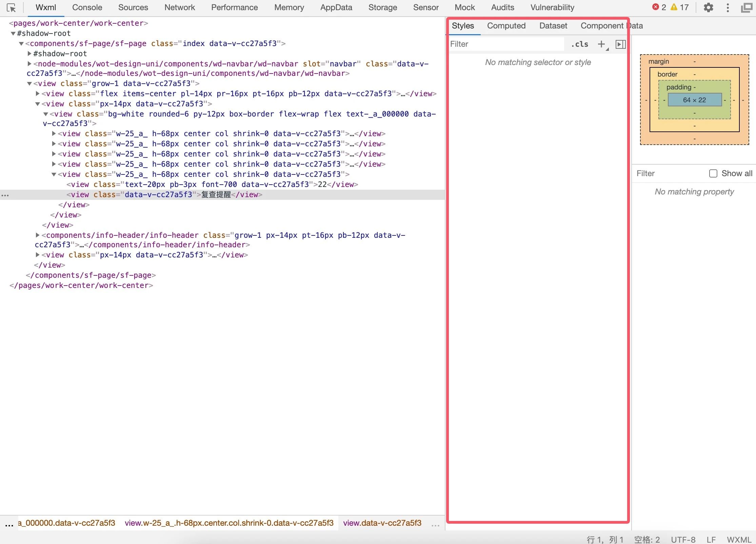Image resolution: width=756 pixels, height=544 pixels.
Task: Open the Performance tab
Action: click(235, 7)
